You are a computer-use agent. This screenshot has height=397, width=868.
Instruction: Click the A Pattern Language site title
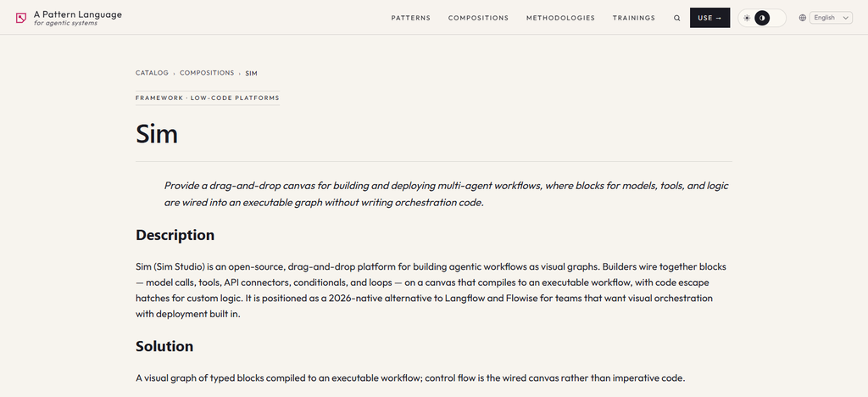(x=77, y=14)
